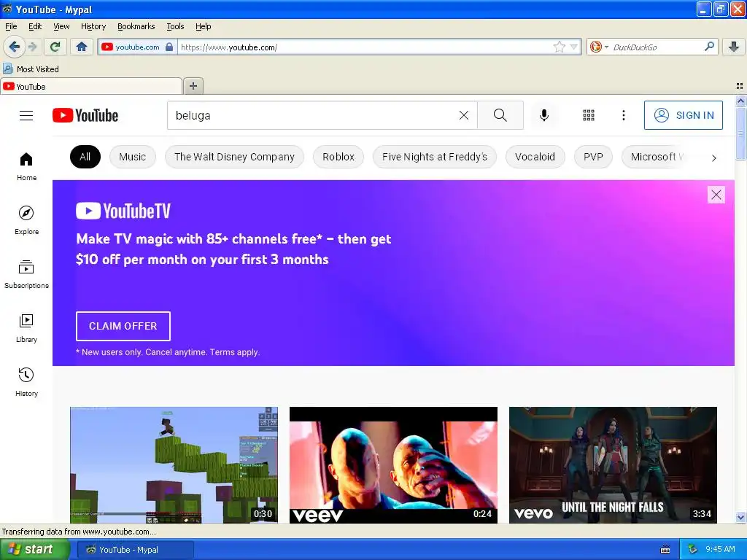Open the Minecraft beluga video thumbnail

pos(174,465)
